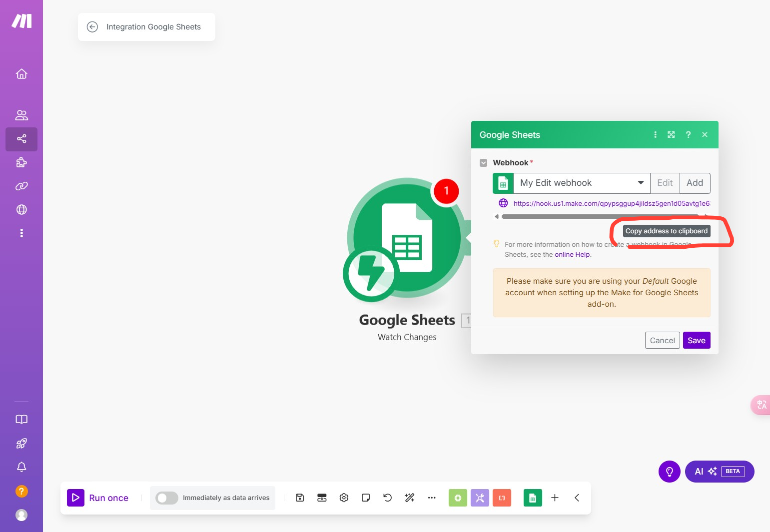Go back using the arrow beside Integration Google Sheets
Image resolution: width=770 pixels, height=532 pixels.
coord(92,27)
